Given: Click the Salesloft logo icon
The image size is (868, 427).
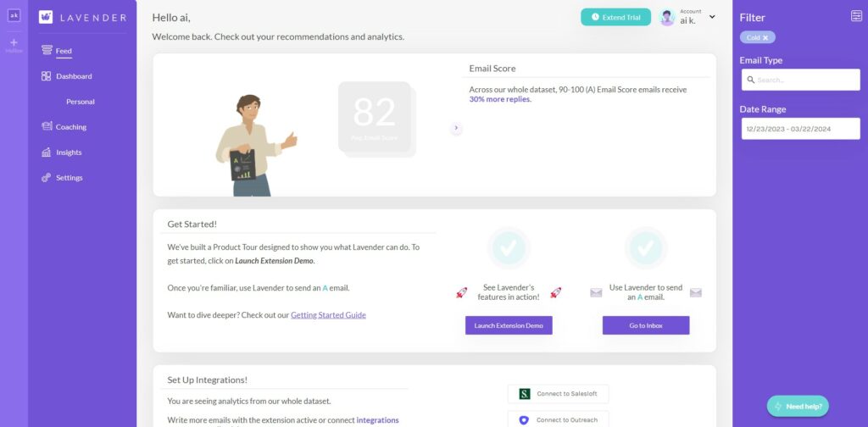Looking at the screenshot, I should [x=524, y=394].
